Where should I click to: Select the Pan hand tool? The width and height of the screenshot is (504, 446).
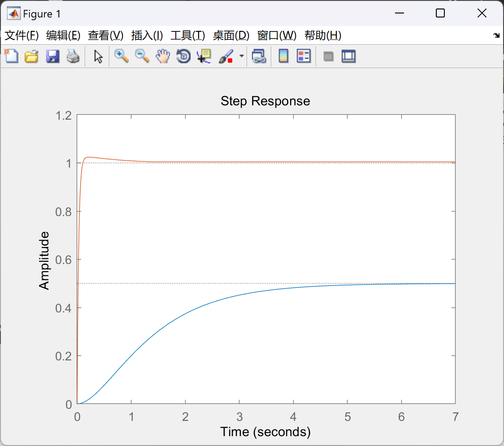(x=163, y=56)
